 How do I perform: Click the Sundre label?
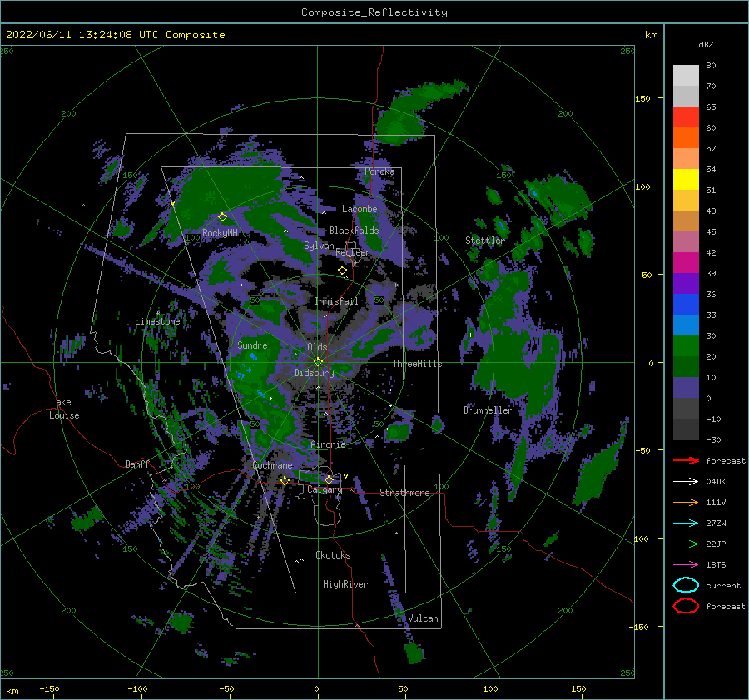(x=253, y=345)
